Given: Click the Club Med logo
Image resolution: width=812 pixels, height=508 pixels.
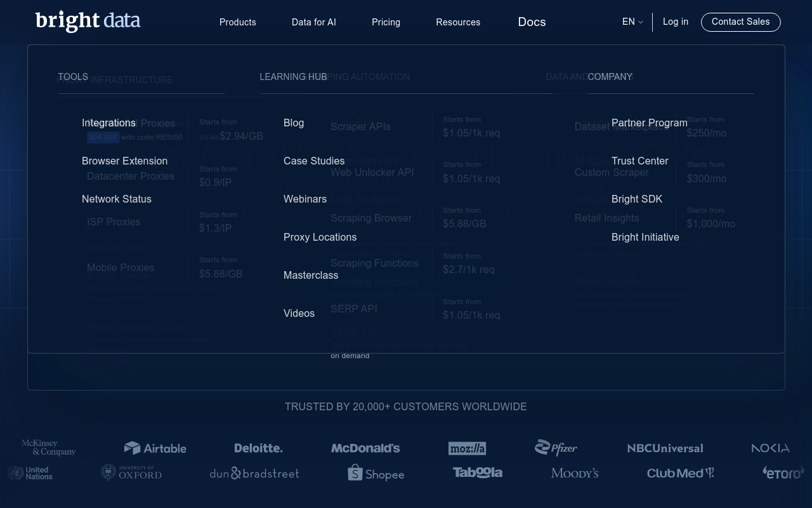Looking at the screenshot, I should point(680,473).
